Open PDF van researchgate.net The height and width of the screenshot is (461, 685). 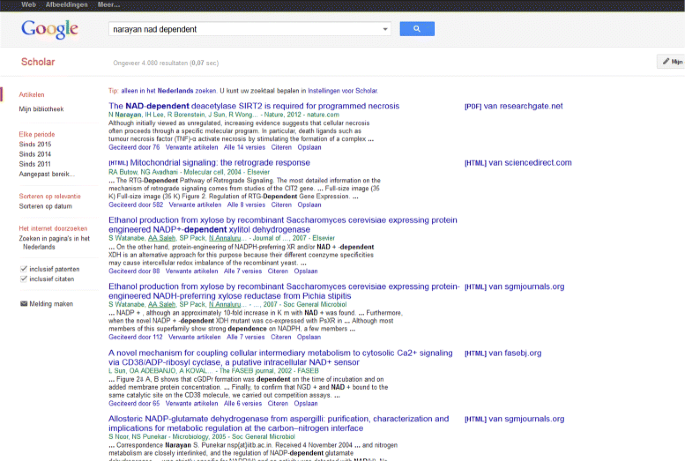pos(514,106)
